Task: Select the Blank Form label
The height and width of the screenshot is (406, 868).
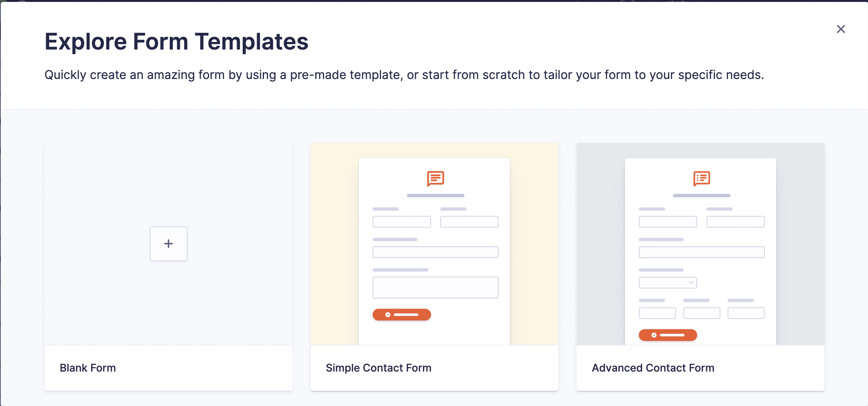Action: pyautogui.click(x=88, y=368)
